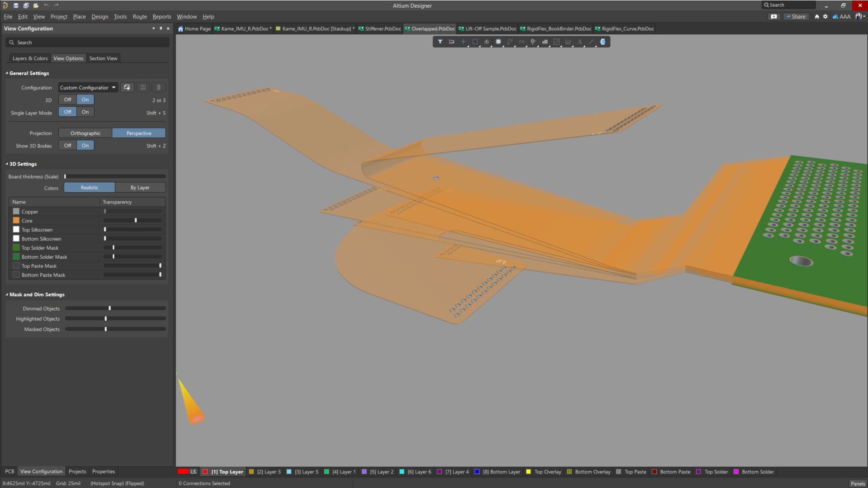Open the Configuration dropdown
The width and height of the screenshot is (868, 488).
click(x=88, y=88)
